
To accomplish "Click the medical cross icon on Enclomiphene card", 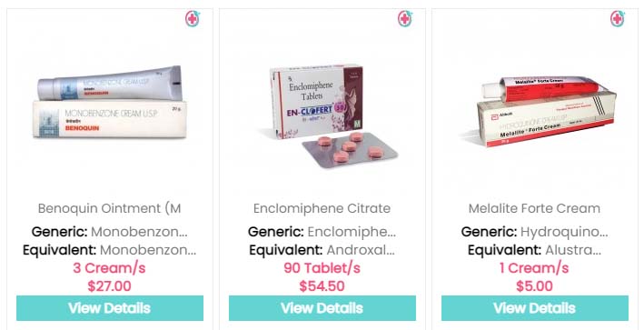I will coord(405,19).
